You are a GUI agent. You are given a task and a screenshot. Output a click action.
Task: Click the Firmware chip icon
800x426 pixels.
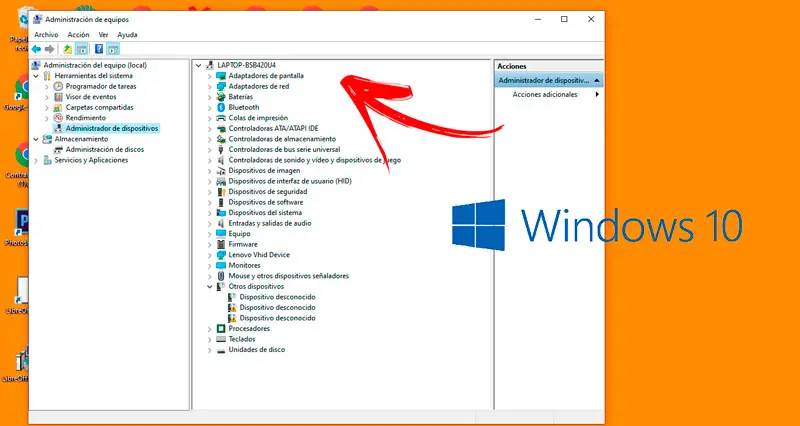tap(221, 244)
